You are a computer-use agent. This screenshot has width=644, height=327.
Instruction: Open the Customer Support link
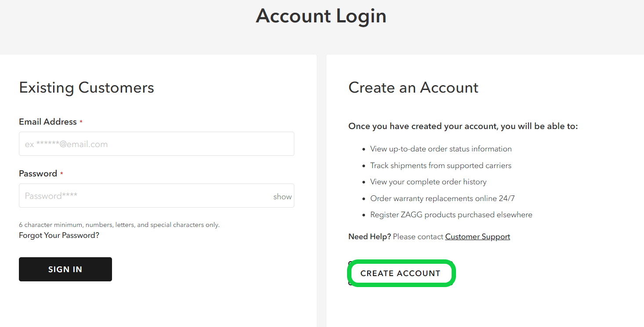pyautogui.click(x=478, y=237)
